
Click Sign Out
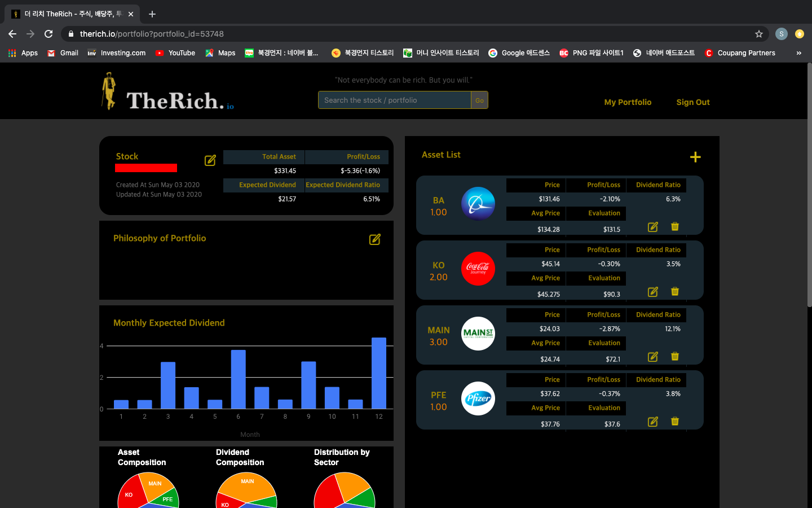(693, 102)
